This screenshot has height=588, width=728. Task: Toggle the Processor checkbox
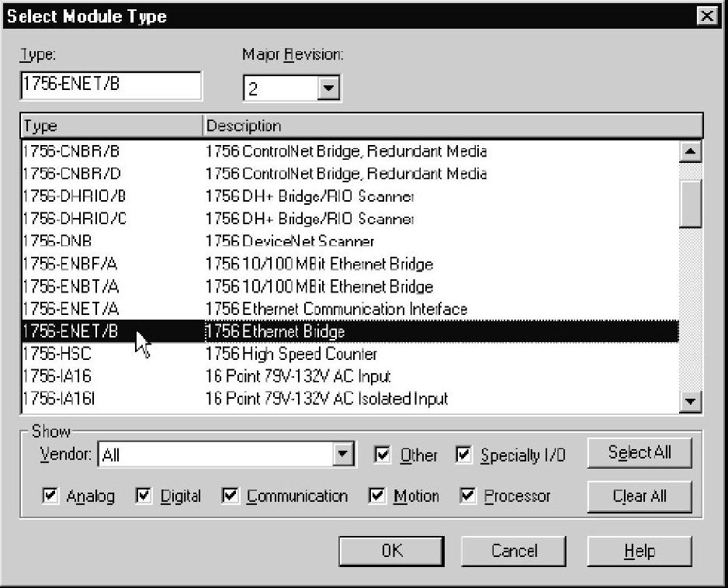point(467,495)
